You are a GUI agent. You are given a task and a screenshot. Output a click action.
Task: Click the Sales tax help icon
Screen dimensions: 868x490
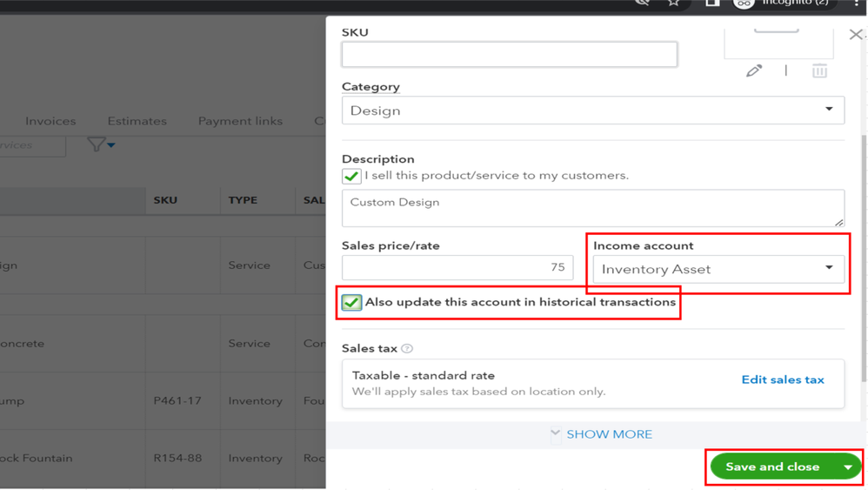407,348
